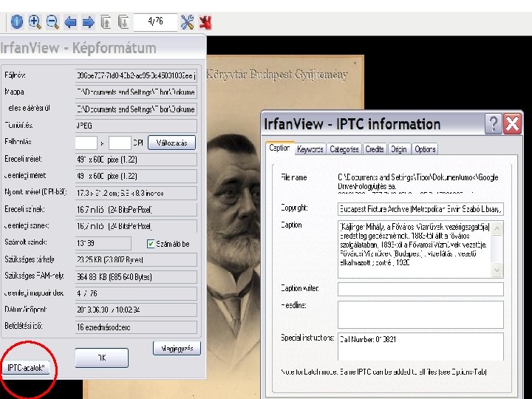Click the 23.25 KB disk size value
The width and height of the screenshot is (532, 399).
pyautogui.click(x=136, y=260)
